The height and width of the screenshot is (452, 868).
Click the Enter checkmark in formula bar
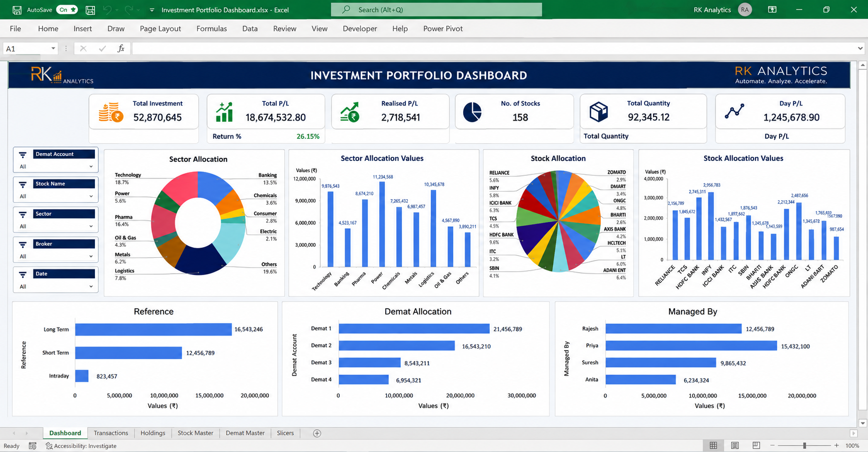click(102, 48)
